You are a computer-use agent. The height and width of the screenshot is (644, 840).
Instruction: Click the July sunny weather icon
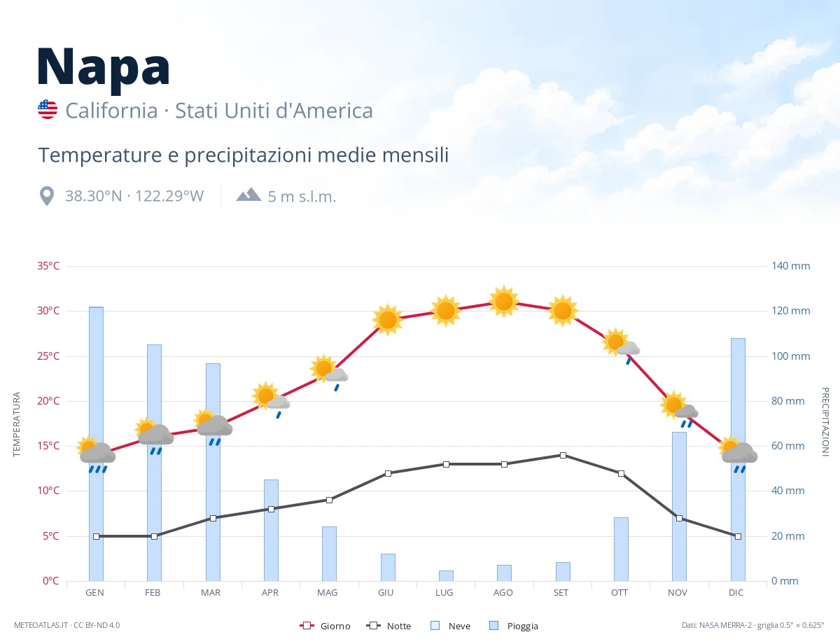click(446, 311)
